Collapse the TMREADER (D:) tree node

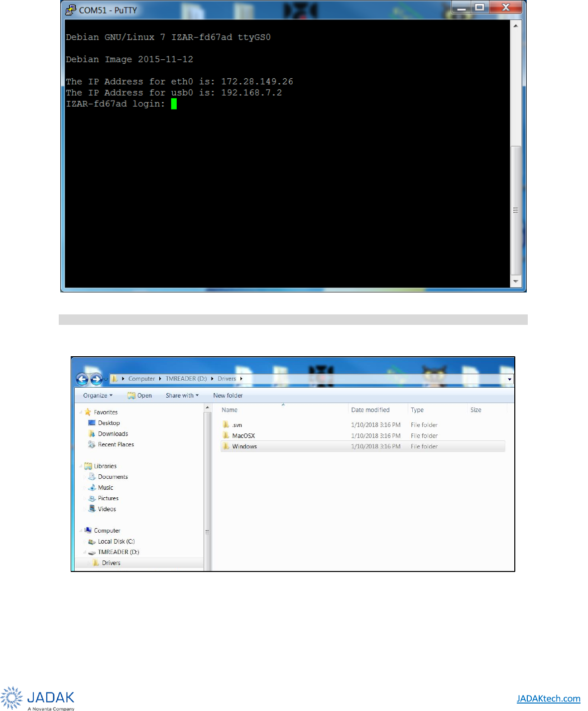[x=85, y=552]
